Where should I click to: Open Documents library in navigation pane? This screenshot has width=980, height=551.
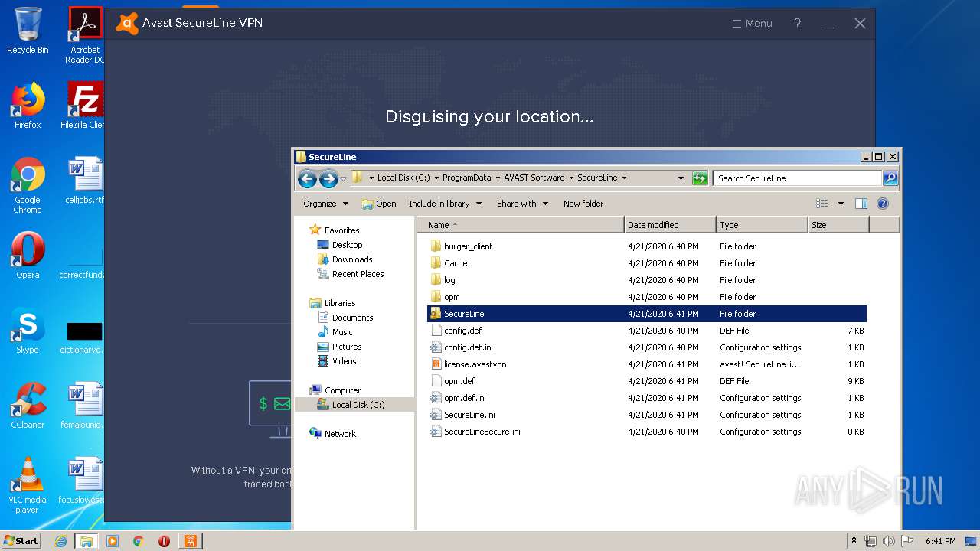pyautogui.click(x=352, y=318)
